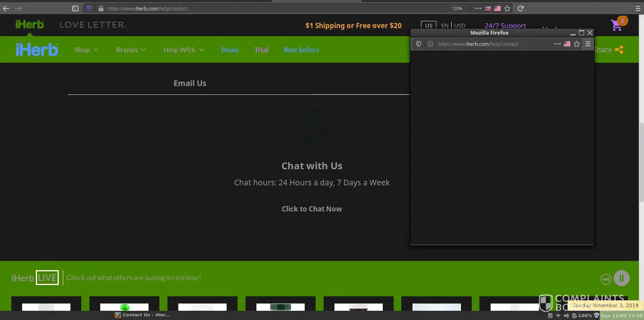Open page actions menu in main address bar
This screenshot has width=644, height=320.
[x=478, y=8]
